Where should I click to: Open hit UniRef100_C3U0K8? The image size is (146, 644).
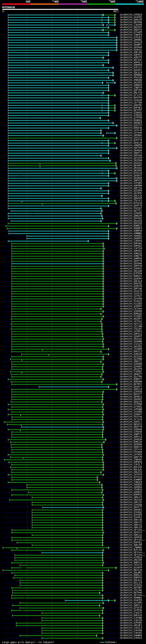(131, 25)
